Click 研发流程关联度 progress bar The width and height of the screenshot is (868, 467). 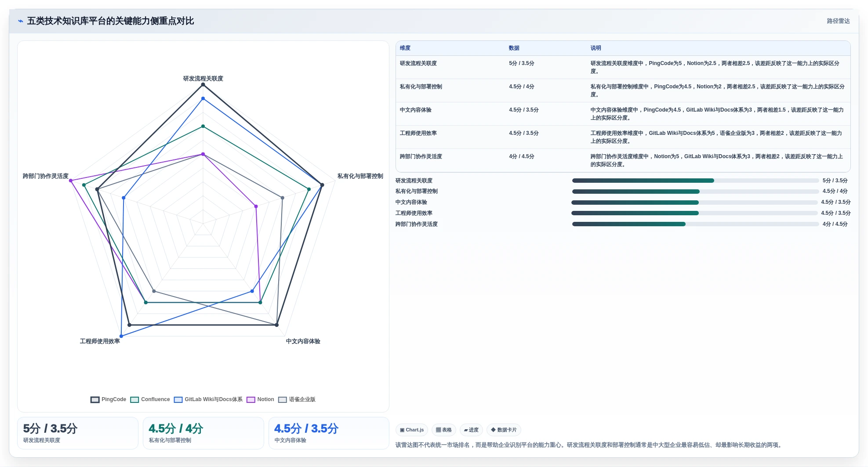click(695, 181)
